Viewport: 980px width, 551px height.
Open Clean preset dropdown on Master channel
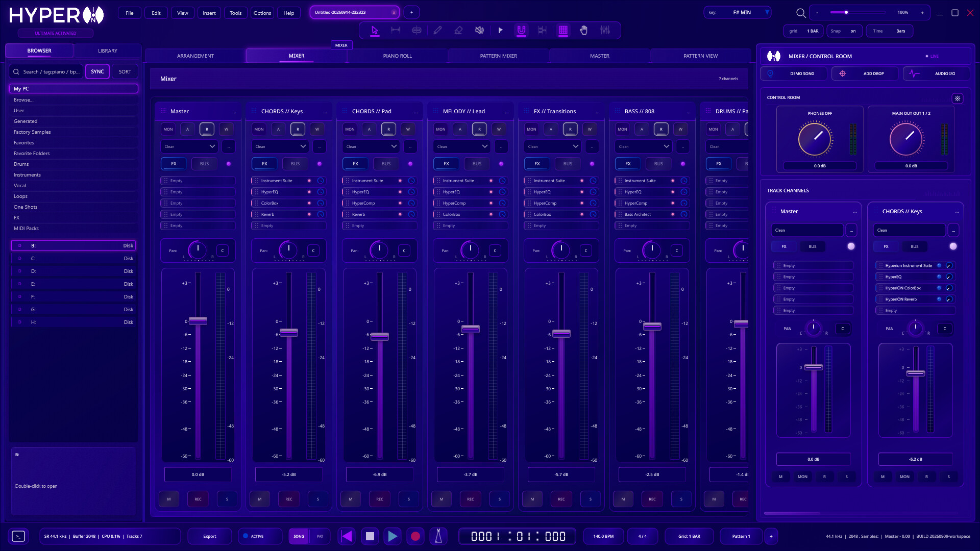189,146
